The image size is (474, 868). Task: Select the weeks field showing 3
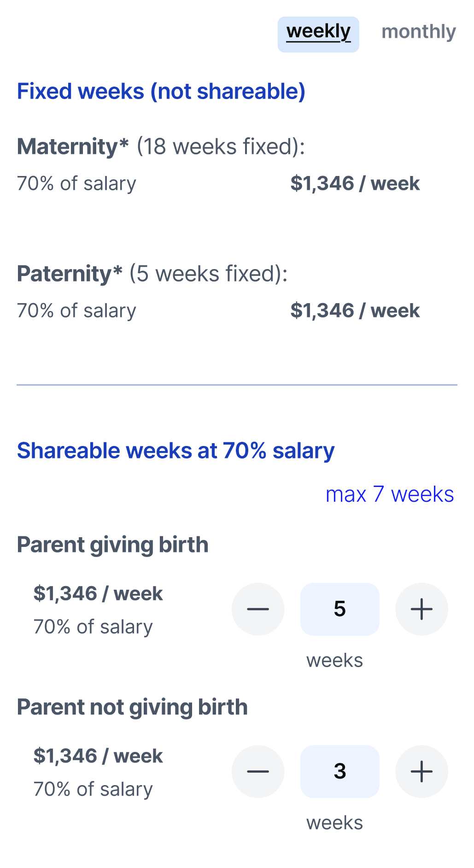[x=340, y=771]
